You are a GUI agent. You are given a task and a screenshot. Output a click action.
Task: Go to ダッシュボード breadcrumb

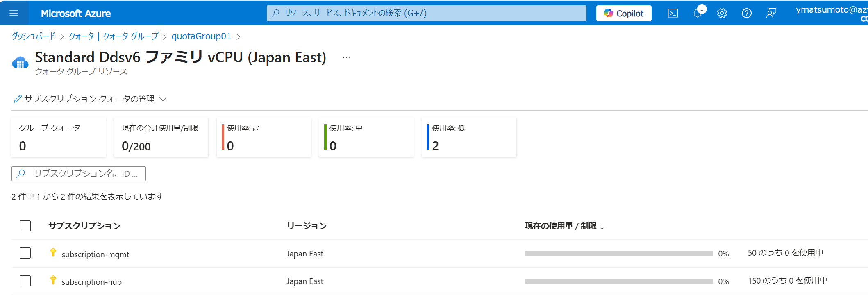coord(34,36)
